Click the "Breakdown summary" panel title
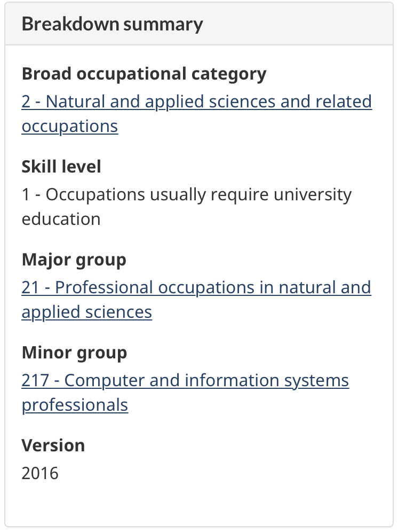This screenshot has height=532, width=398. click(x=112, y=24)
